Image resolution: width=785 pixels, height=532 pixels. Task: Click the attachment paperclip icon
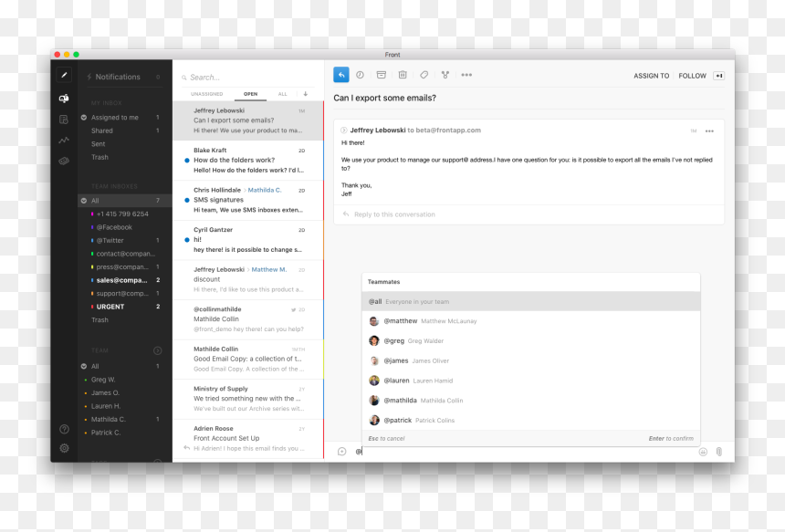[x=719, y=452]
